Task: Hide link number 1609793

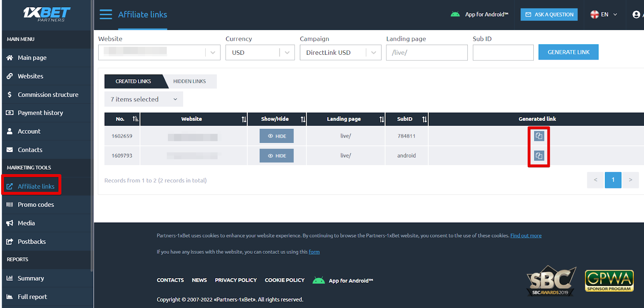Action: point(277,156)
